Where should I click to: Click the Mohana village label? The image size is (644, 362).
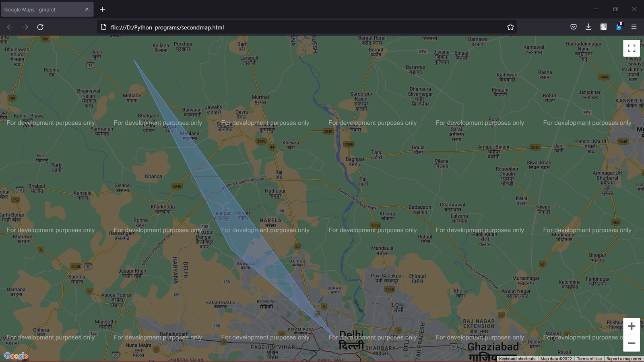(x=132, y=98)
